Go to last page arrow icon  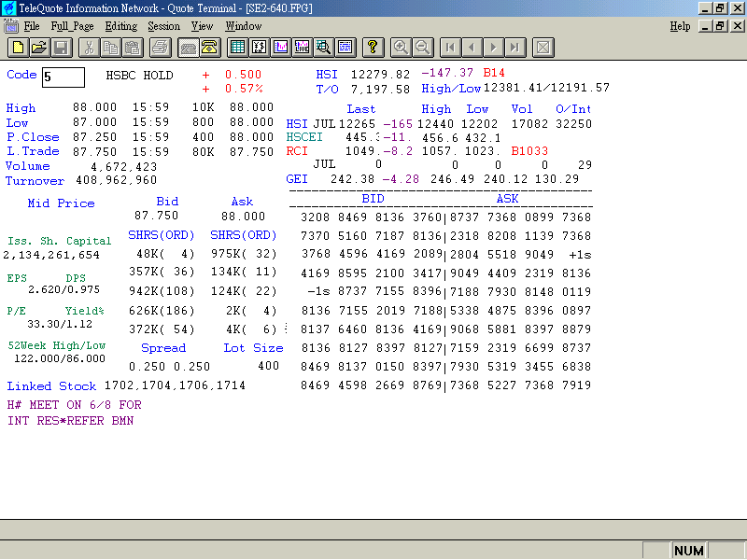tap(515, 48)
